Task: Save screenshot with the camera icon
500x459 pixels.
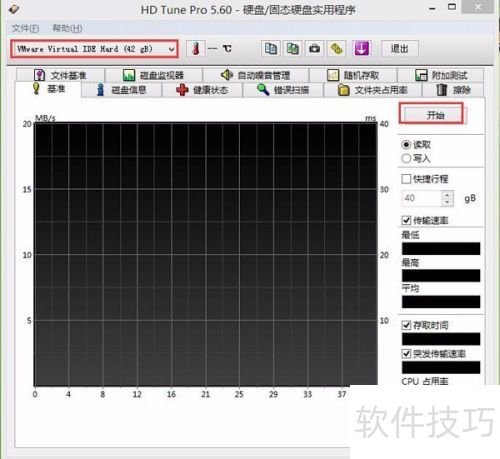Action: (314, 49)
